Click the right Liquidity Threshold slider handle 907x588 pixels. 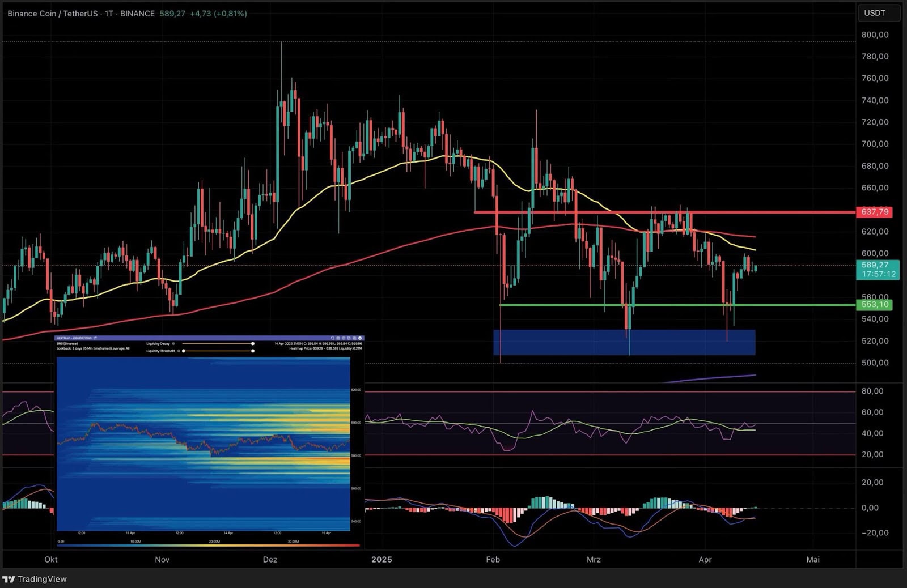point(253,351)
